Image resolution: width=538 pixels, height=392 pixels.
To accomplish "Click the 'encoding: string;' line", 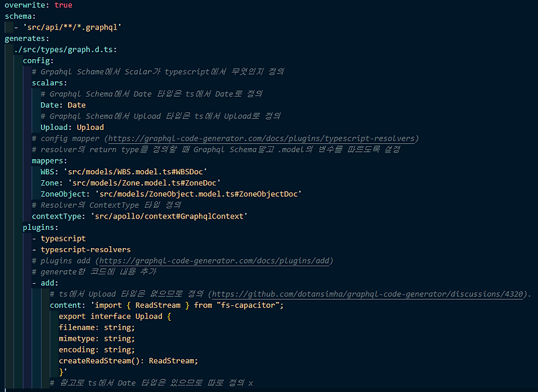I will [x=97, y=350].
